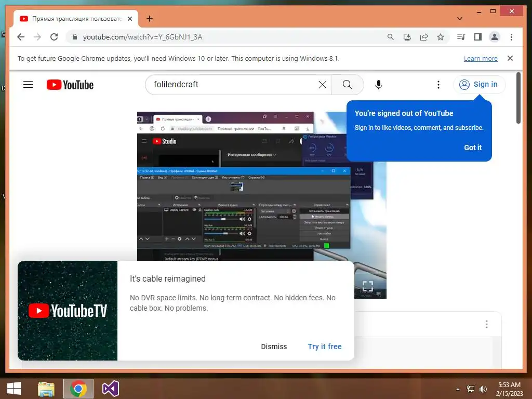Screen dimensions: 532x399
Task: Bookmark this page with the star
Action: click(441, 37)
